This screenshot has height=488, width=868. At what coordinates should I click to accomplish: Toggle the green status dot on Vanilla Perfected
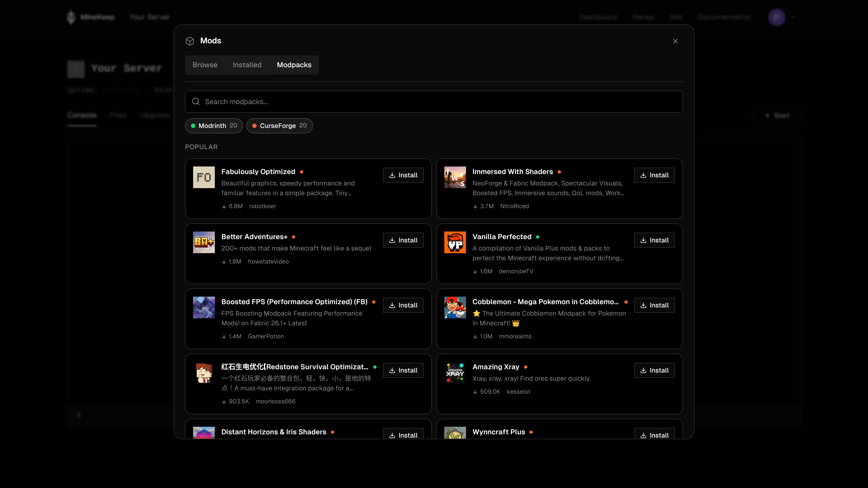[x=537, y=237]
